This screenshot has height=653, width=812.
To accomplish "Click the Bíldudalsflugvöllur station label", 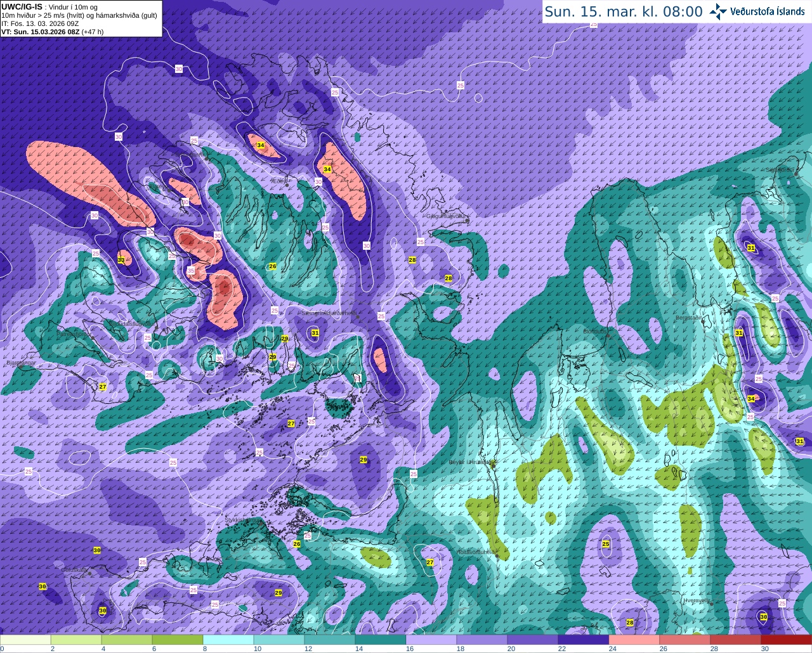I will coord(131,323).
